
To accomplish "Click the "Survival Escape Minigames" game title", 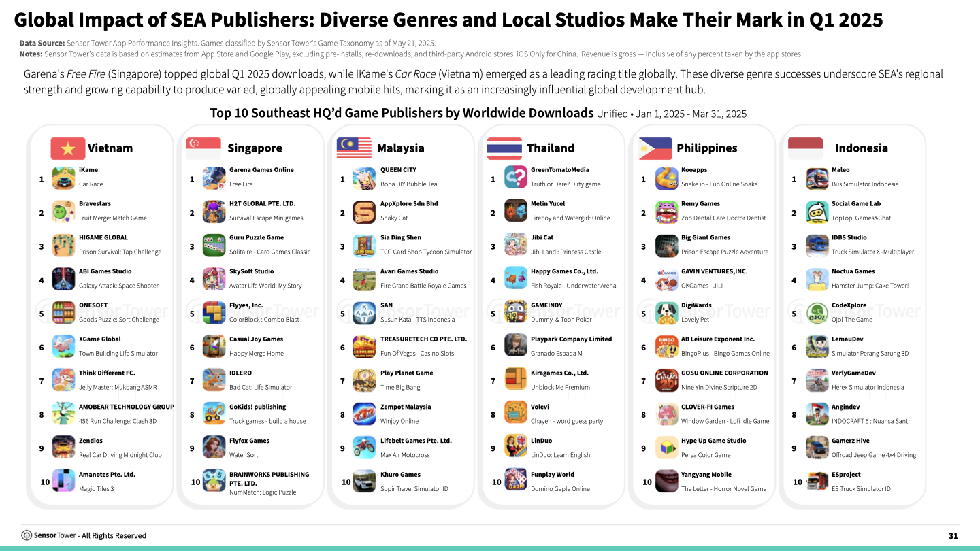I will [x=266, y=218].
